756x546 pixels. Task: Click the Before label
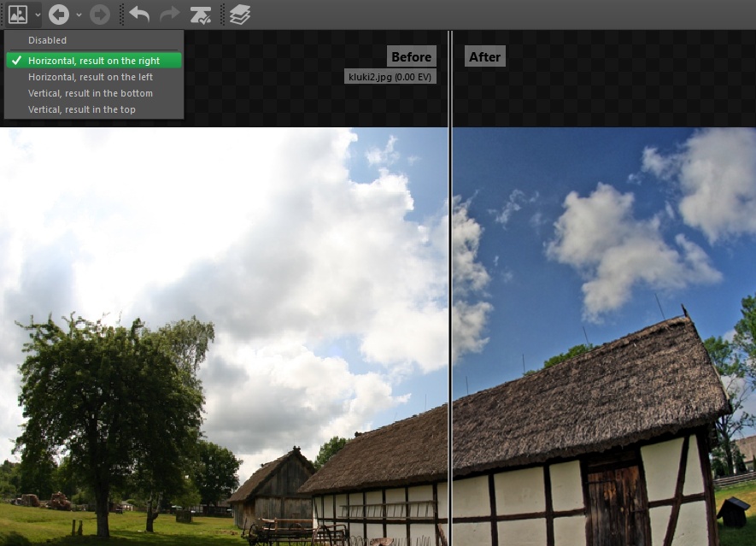[x=411, y=56]
